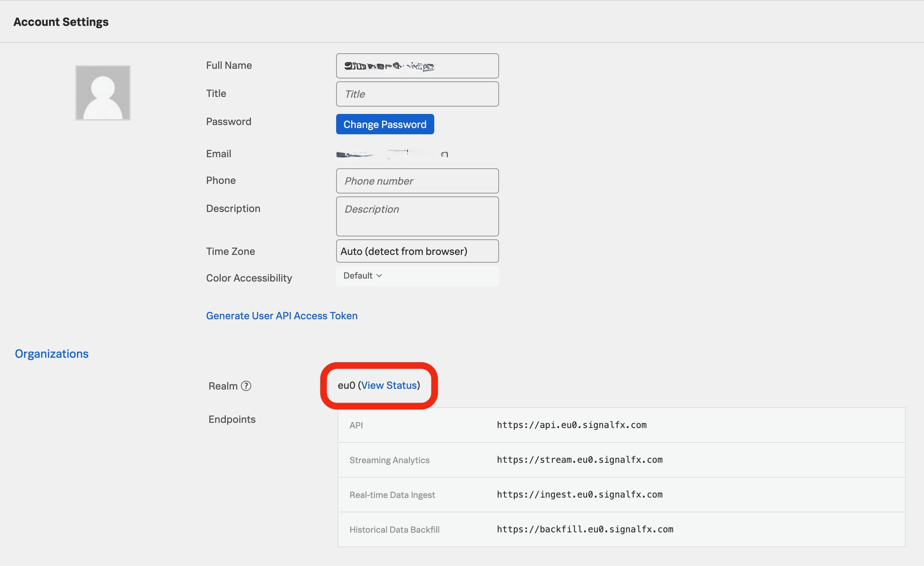Viewport: 924px width, 566px height.
Task: Select the API endpoint URL
Action: 572,425
